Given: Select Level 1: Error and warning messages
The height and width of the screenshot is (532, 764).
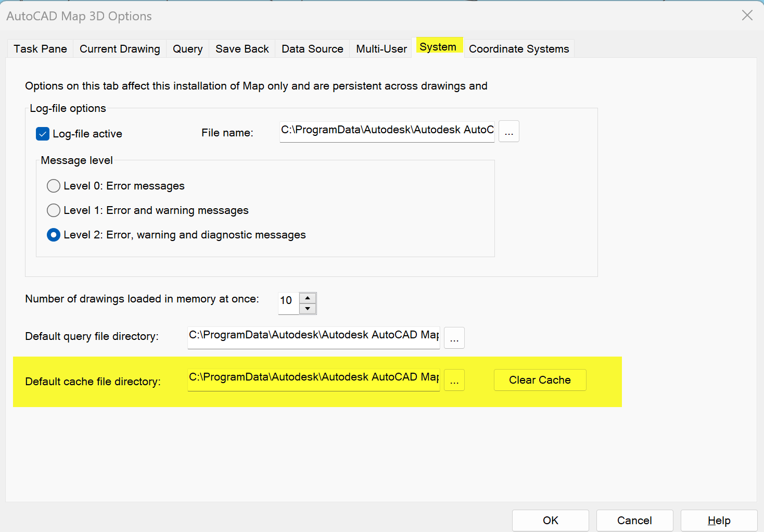Looking at the screenshot, I should [54, 210].
